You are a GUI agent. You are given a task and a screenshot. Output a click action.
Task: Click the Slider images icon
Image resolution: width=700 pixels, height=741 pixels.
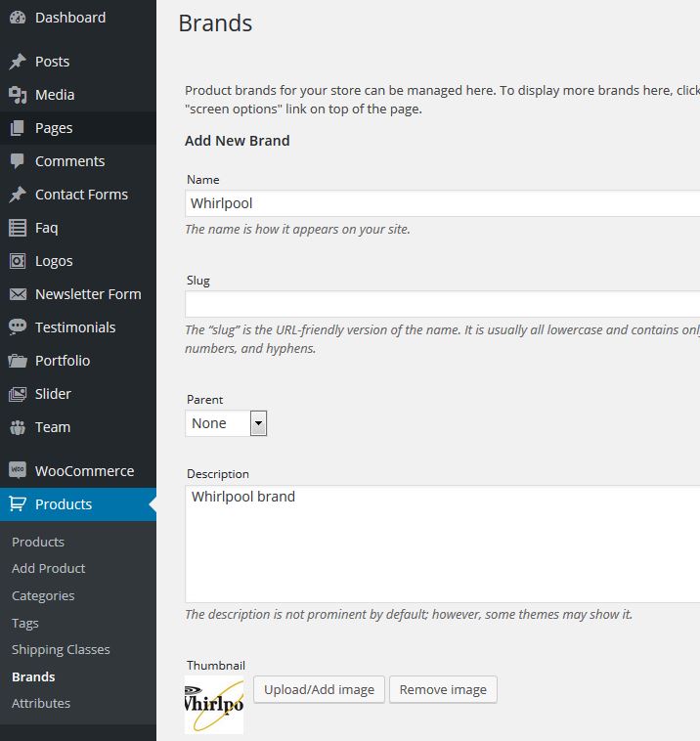[x=18, y=394]
